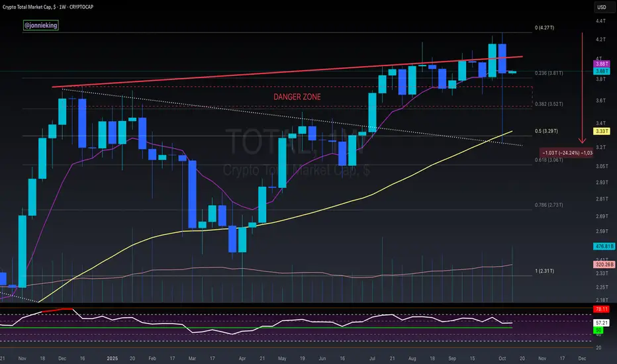Click the Fib level label 0.786 (2.73T)
Viewport: 617px width, 364px height.
549,205
